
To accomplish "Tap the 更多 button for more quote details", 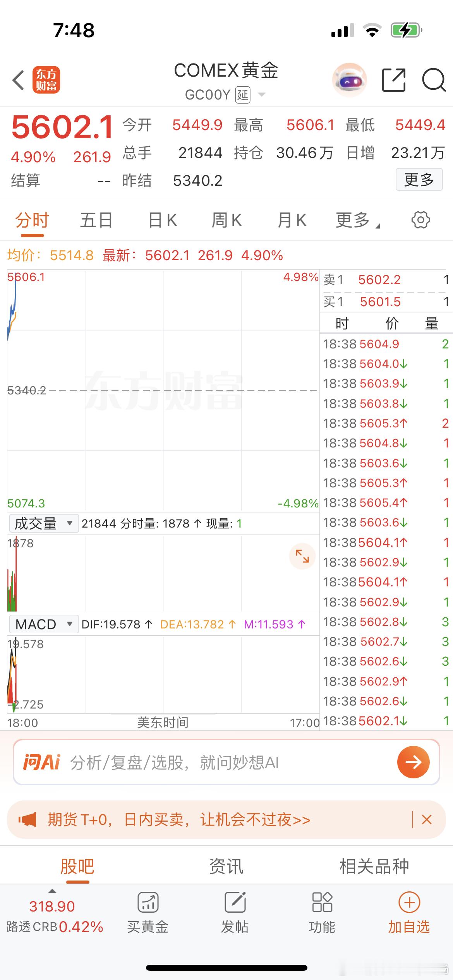I will coord(419,179).
